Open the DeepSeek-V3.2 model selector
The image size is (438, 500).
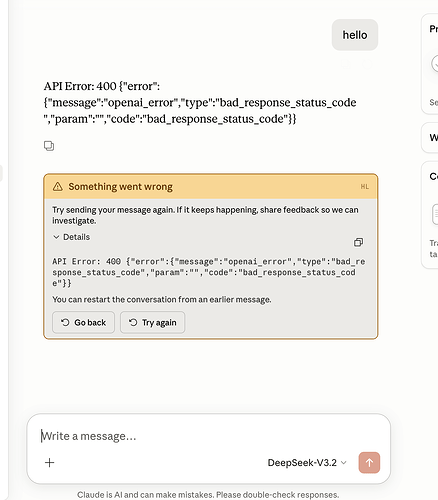click(307, 463)
